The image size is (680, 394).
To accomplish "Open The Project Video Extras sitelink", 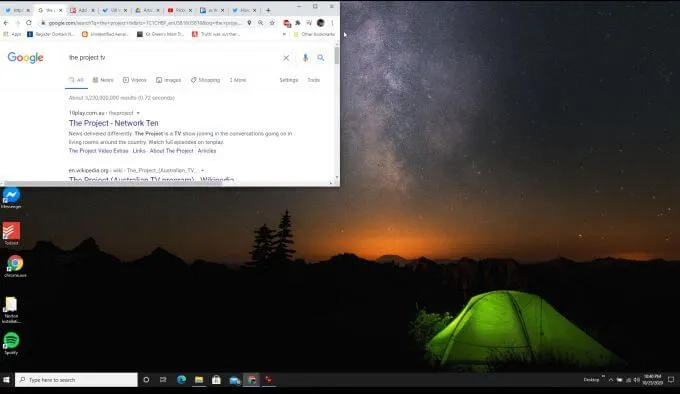I will (x=98, y=151).
